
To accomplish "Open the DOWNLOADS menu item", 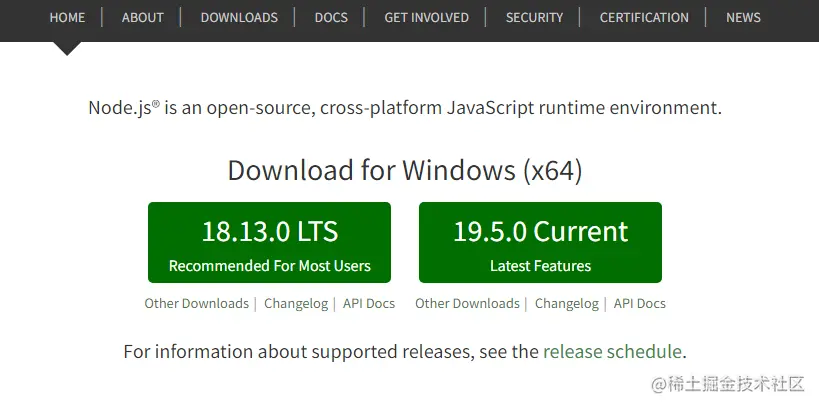I will (x=239, y=18).
